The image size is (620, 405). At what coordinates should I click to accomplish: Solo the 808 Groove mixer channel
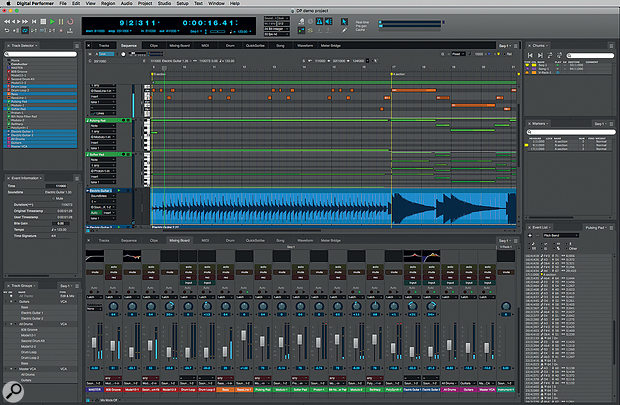point(113,267)
